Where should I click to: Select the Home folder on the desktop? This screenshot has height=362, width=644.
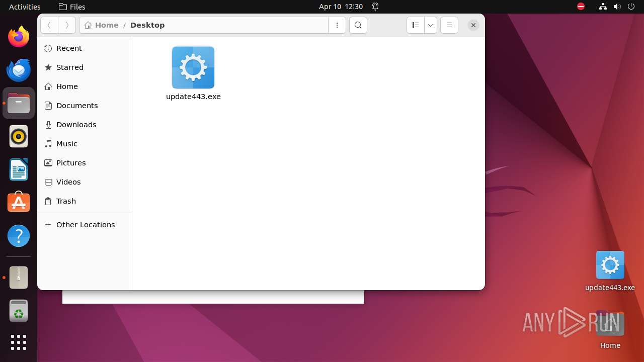click(x=610, y=324)
